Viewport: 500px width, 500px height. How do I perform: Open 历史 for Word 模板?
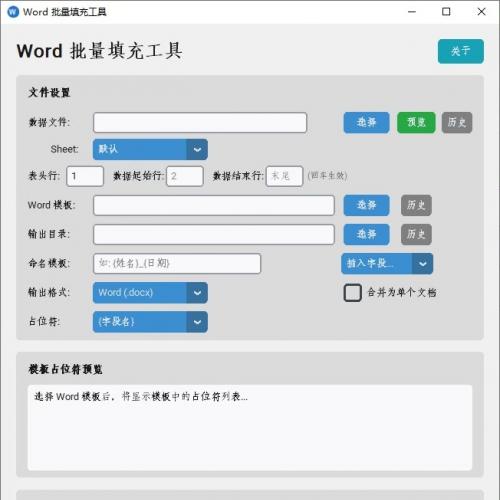tap(416, 205)
